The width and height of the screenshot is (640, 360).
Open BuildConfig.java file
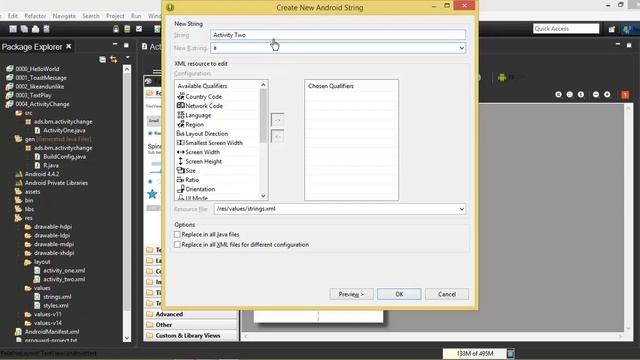(x=60, y=157)
